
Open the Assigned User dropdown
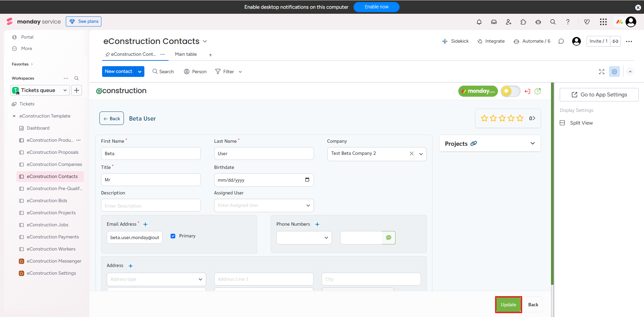pyautogui.click(x=264, y=206)
